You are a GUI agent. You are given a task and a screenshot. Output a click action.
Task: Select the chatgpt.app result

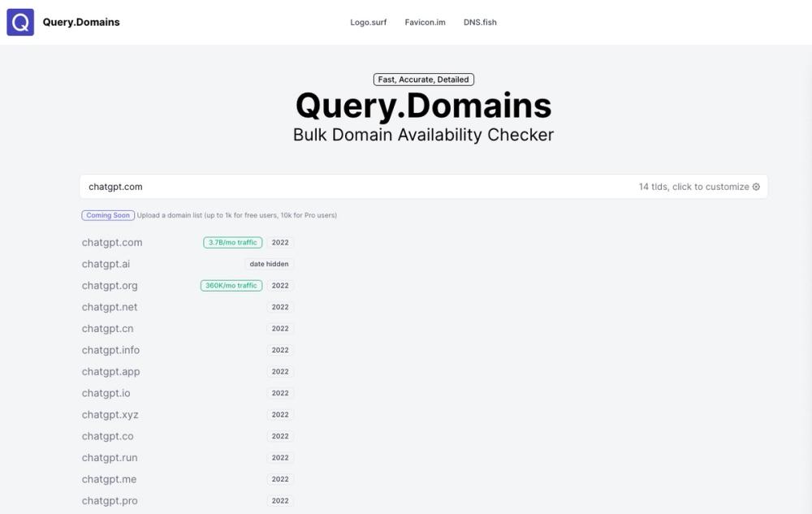[110, 372]
